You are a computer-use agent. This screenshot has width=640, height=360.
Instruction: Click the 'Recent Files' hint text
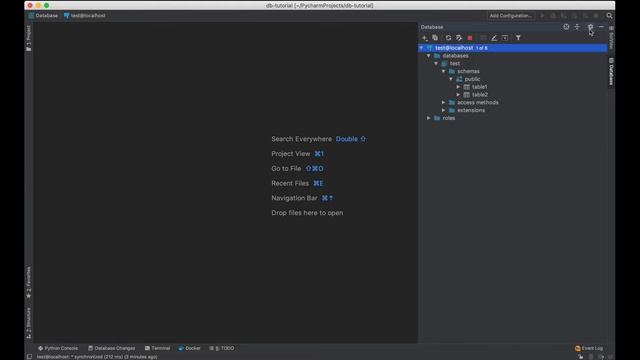tap(290, 183)
